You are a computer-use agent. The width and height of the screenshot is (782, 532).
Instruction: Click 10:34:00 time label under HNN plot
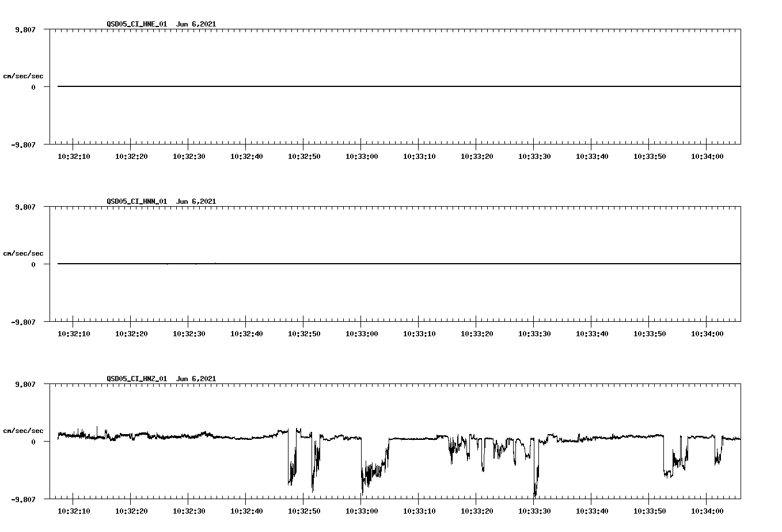[x=707, y=334]
